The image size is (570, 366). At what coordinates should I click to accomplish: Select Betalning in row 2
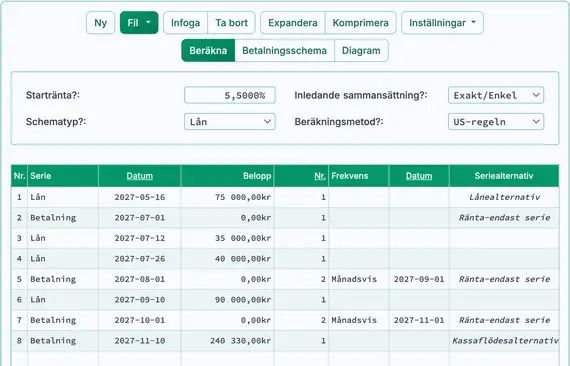tap(63, 218)
